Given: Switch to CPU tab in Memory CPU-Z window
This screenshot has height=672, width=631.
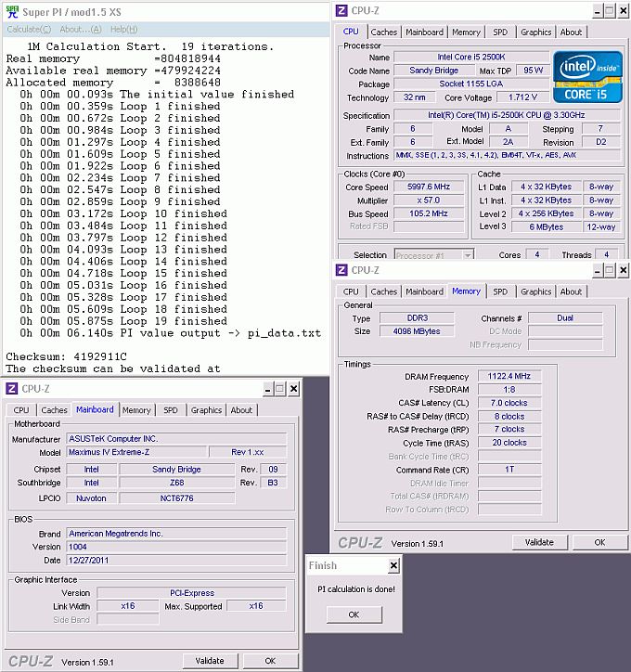Looking at the screenshot, I should (x=351, y=291).
